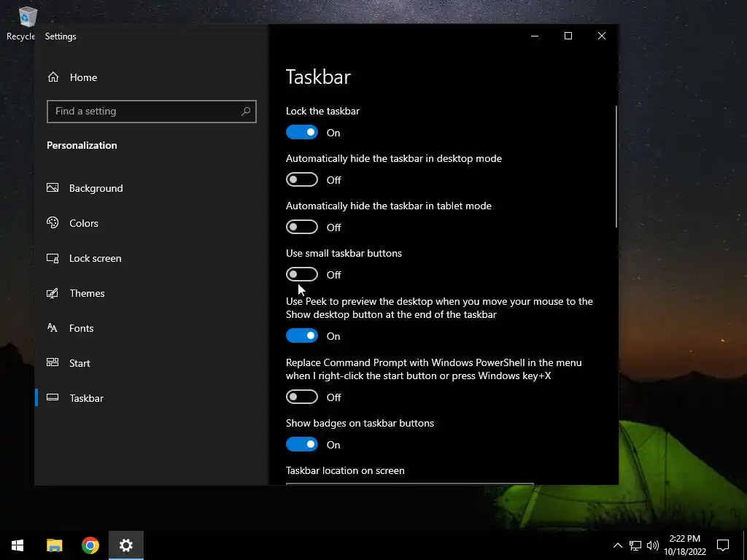Click the Themes brush icon
Image resolution: width=747 pixels, height=560 pixels.
(53, 293)
